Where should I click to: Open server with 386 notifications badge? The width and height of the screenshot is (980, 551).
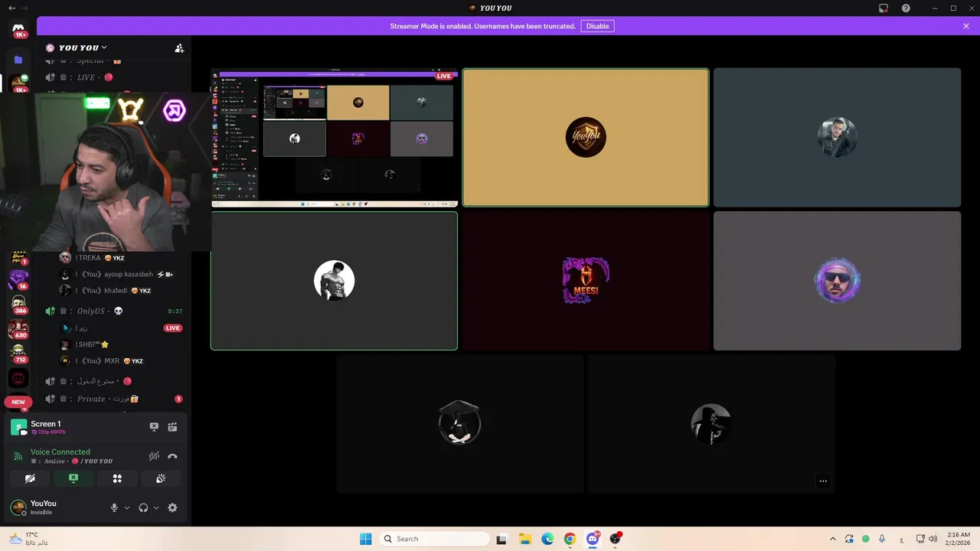coord(18,305)
